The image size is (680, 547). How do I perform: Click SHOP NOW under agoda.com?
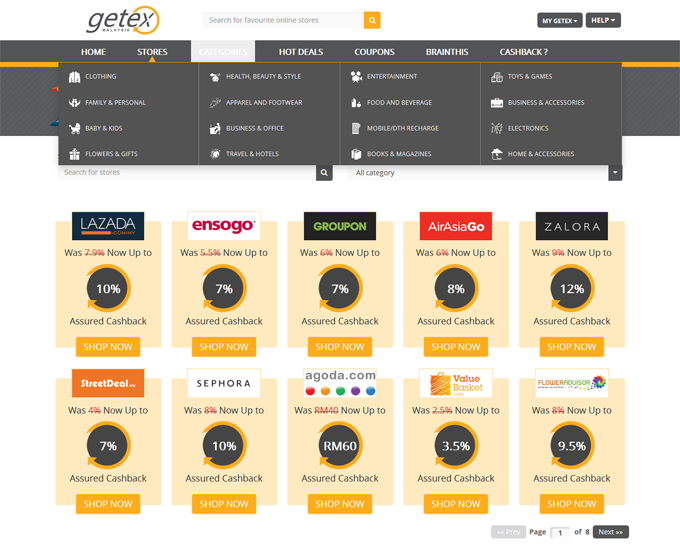(340, 504)
